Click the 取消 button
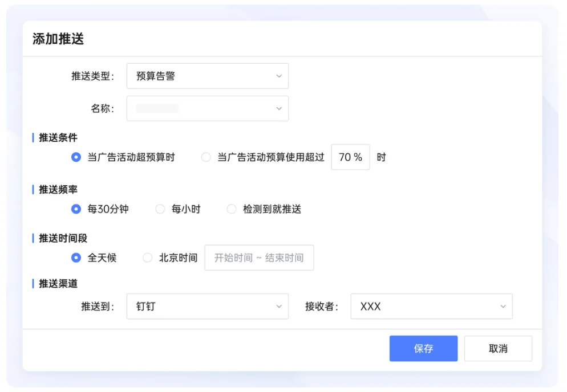 coord(498,348)
